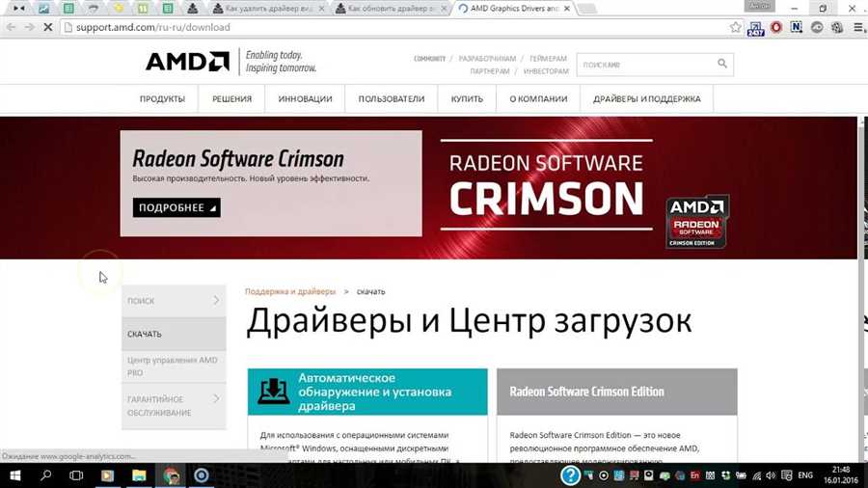Open the ПРОДУКТЫ navigation menu
Image resolution: width=868 pixels, height=488 pixels.
162,98
